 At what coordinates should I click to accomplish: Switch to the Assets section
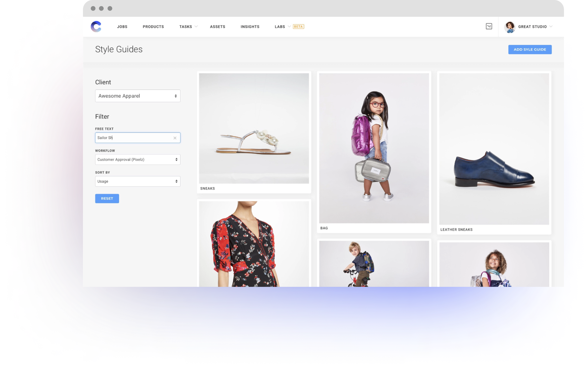click(x=218, y=27)
